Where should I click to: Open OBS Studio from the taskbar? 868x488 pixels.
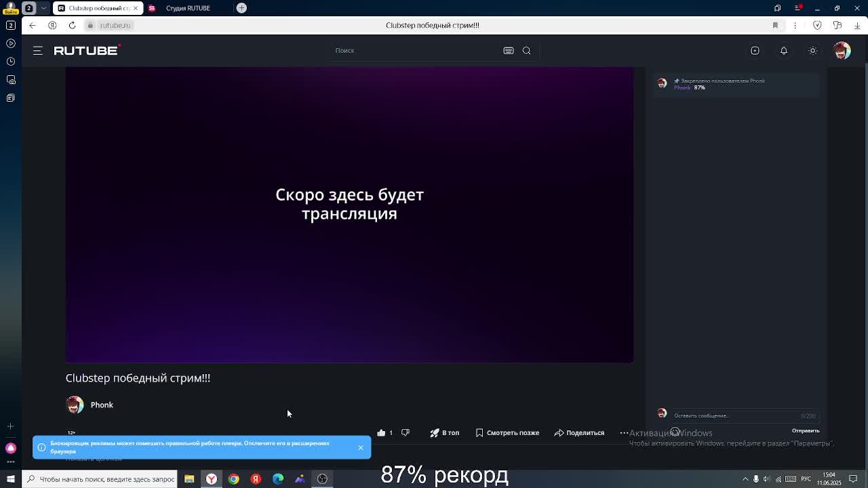point(322,479)
